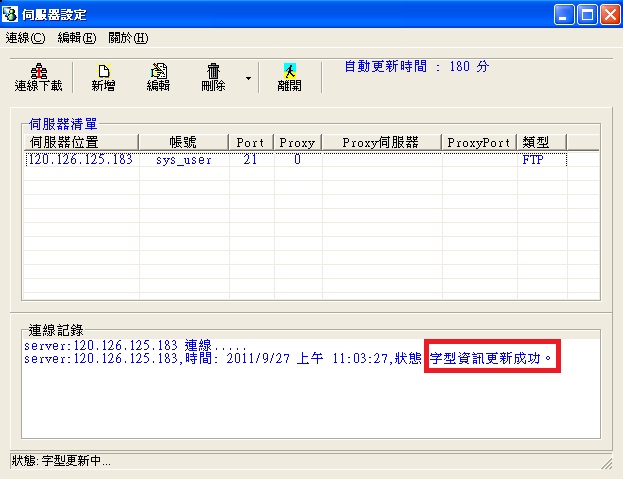Click the ProxyPort column header

[479, 142]
